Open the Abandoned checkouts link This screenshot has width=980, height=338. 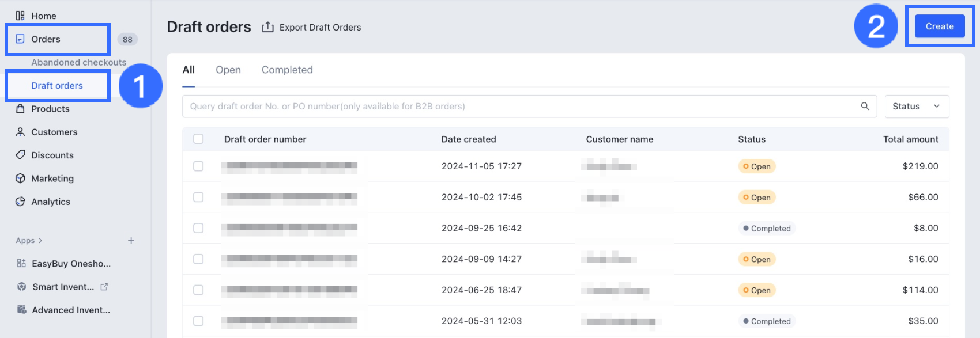coord(78,62)
